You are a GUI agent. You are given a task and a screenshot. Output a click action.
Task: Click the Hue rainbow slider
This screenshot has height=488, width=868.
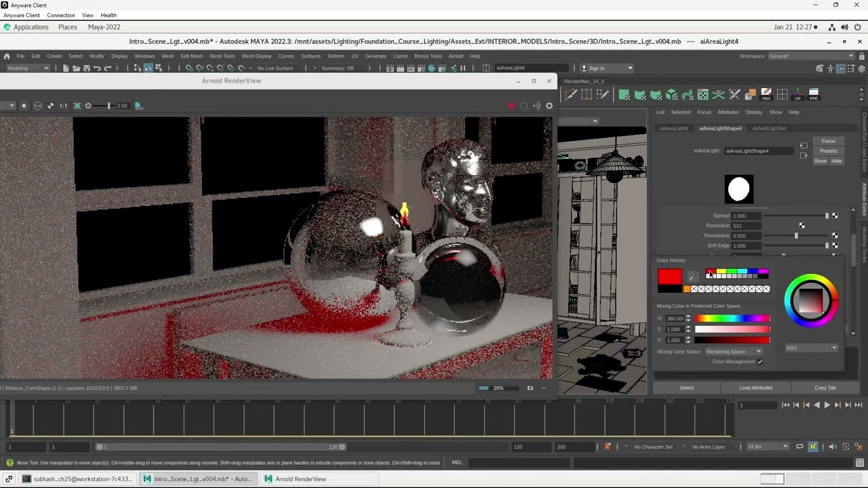732,319
